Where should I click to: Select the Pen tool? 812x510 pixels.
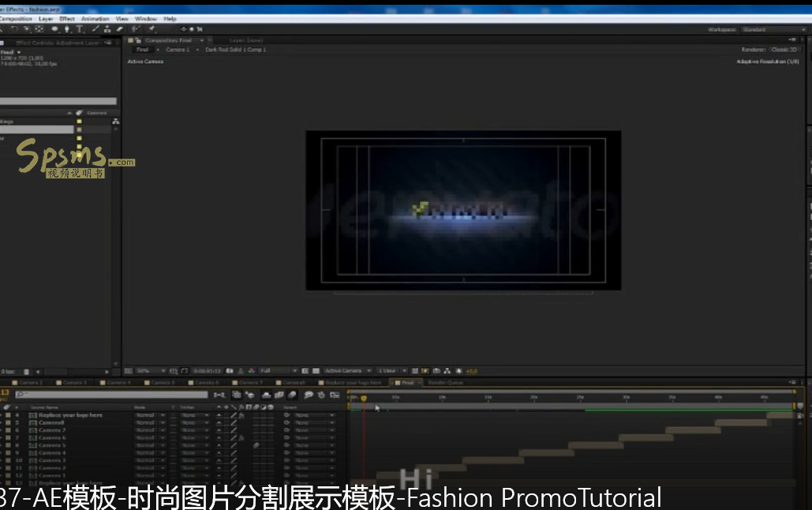[x=67, y=29]
